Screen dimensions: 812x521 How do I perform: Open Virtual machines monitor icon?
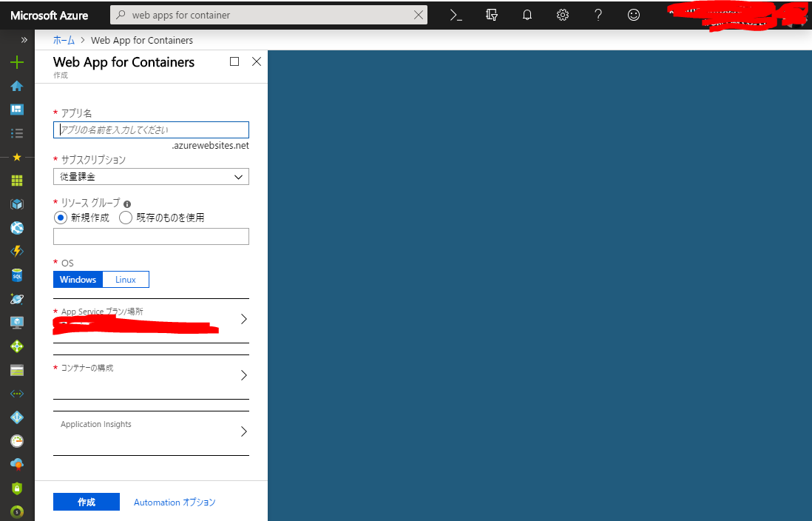click(x=17, y=323)
